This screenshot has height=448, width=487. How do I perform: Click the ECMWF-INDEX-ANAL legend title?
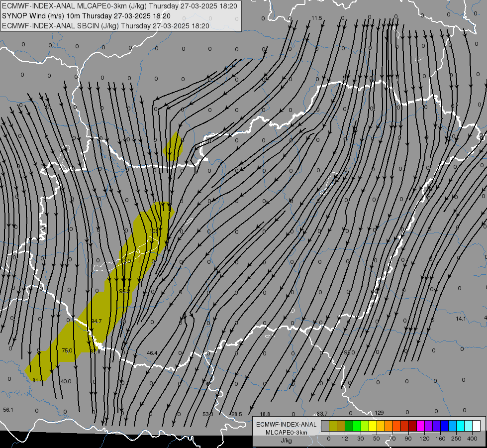287,425
